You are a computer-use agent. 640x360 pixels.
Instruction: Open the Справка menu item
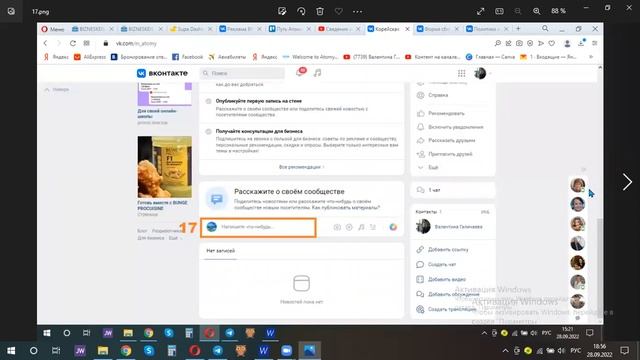438,95
